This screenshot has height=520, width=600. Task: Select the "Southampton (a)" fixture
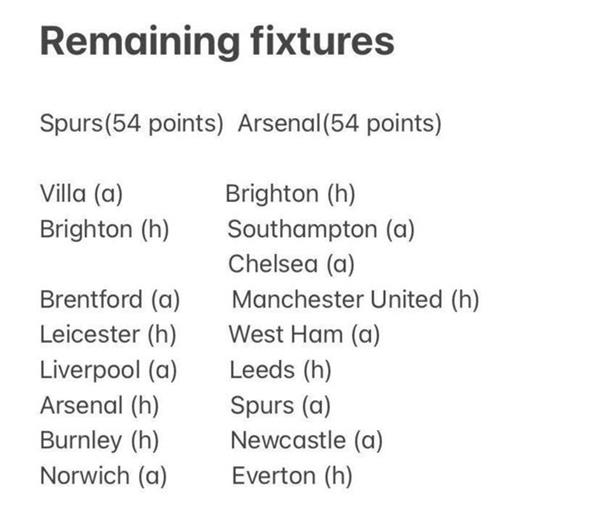[x=321, y=229]
